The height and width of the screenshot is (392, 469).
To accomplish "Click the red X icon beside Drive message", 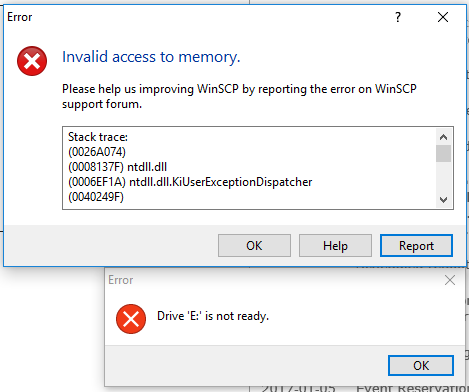I will coord(131,319).
